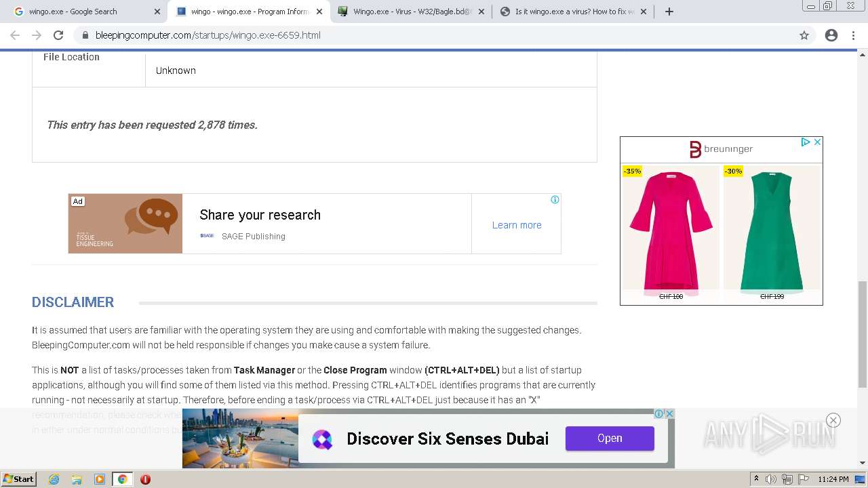Click the -30% discount badge on the green dress
The image size is (868, 488).
pyautogui.click(x=734, y=171)
